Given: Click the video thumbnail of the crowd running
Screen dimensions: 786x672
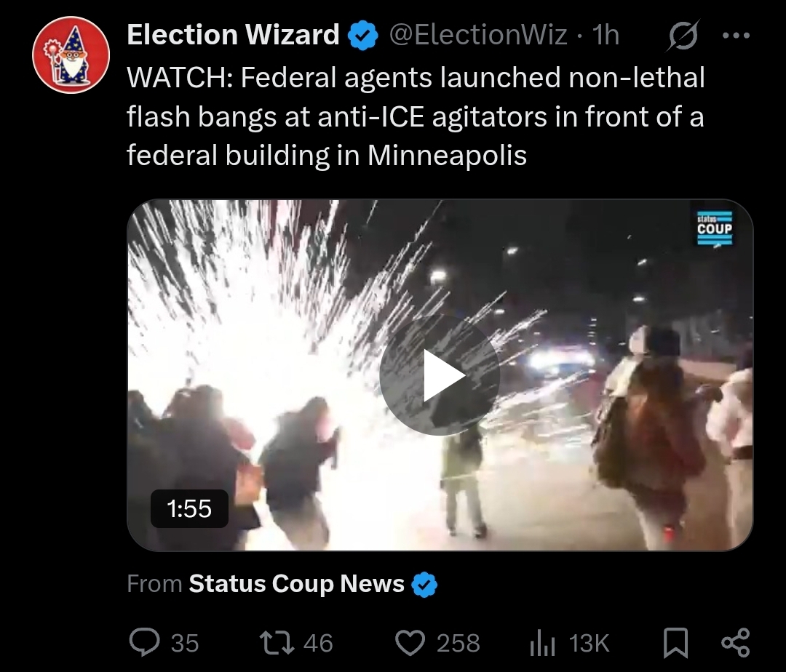Looking at the screenshot, I should click(440, 375).
